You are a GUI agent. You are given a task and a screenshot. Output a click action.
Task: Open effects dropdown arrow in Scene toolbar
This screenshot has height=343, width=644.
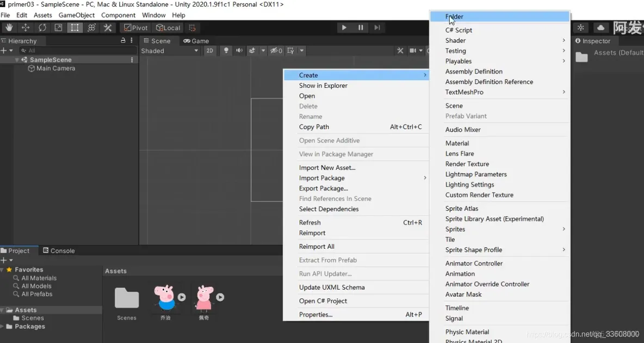click(x=263, y=51)
